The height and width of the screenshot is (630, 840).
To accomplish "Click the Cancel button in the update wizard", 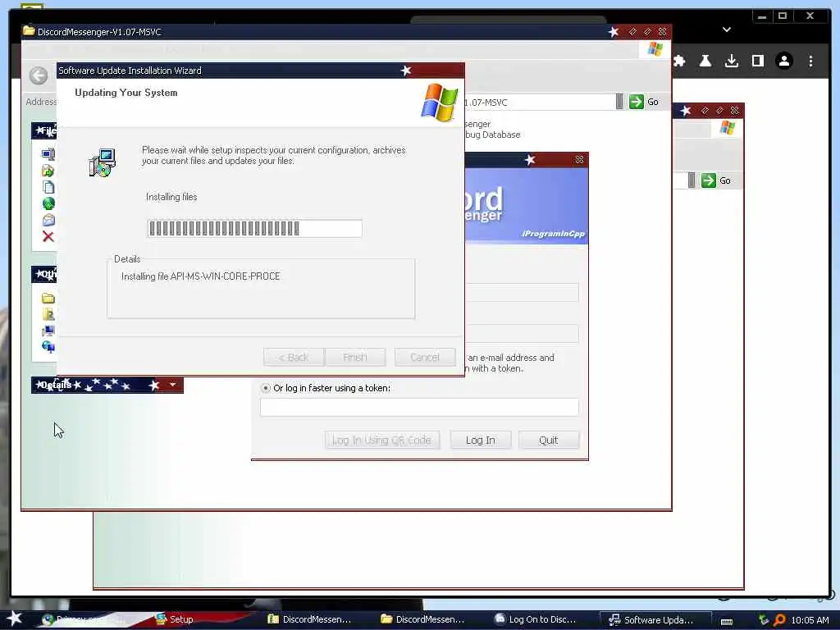I will click(x=425, y=357).
